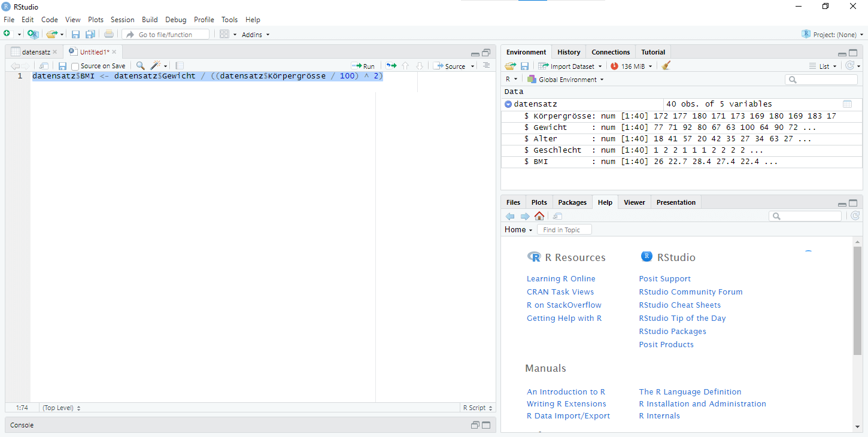Show help in new window icon

pos(557,216)
